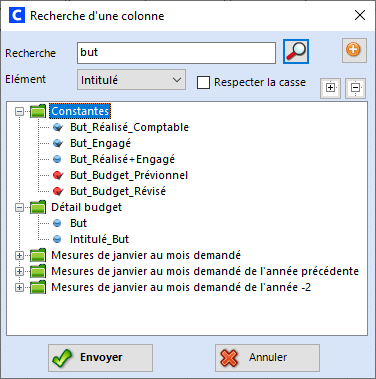Image resolution: width=376 pixels, height=379 pixels.
Task: Select the But_Réalisé_Comptable item icon
Action: [58, 127]
